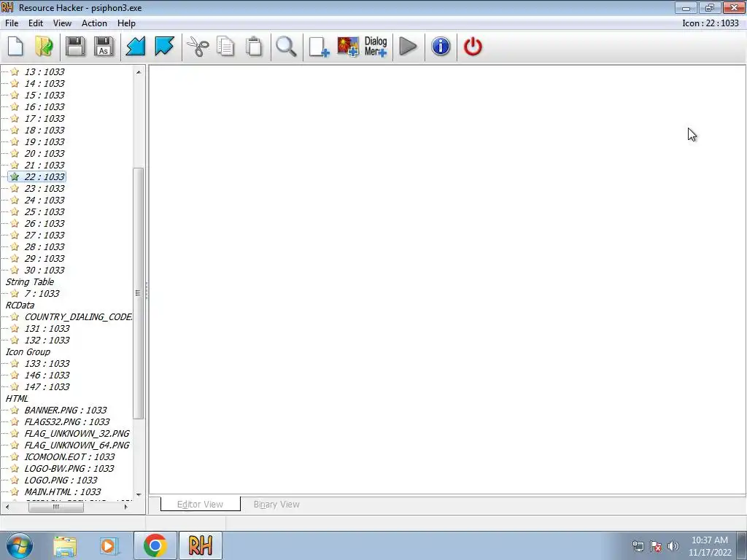
Task: Click the tree scroll down arrow
Action: (139, 495)
